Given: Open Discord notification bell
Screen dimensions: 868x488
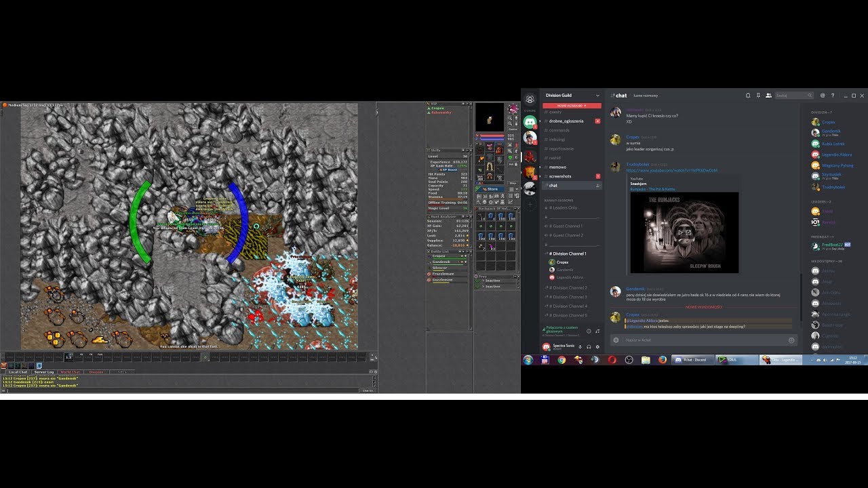Looking at the screenshot, I should pyautogui.click(x=748, y=96).
